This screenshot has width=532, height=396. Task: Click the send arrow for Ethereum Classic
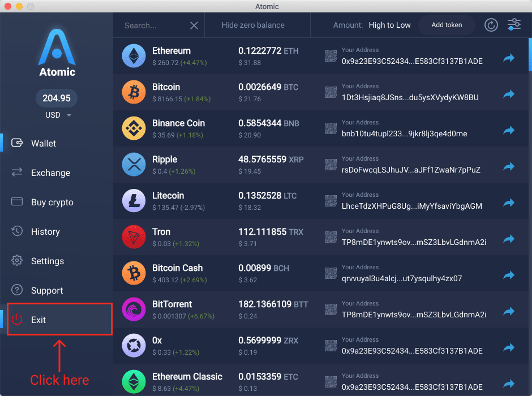(509, 384)
